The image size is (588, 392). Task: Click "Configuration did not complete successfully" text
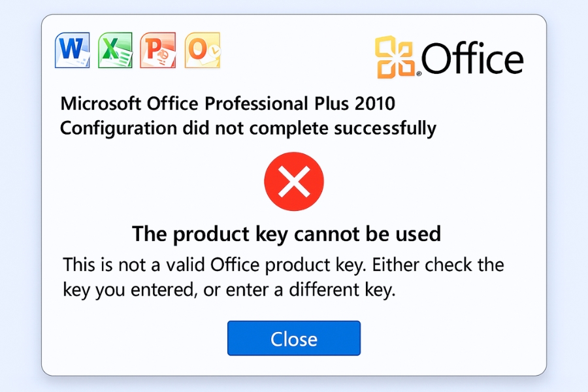click(x=248, y=128)
